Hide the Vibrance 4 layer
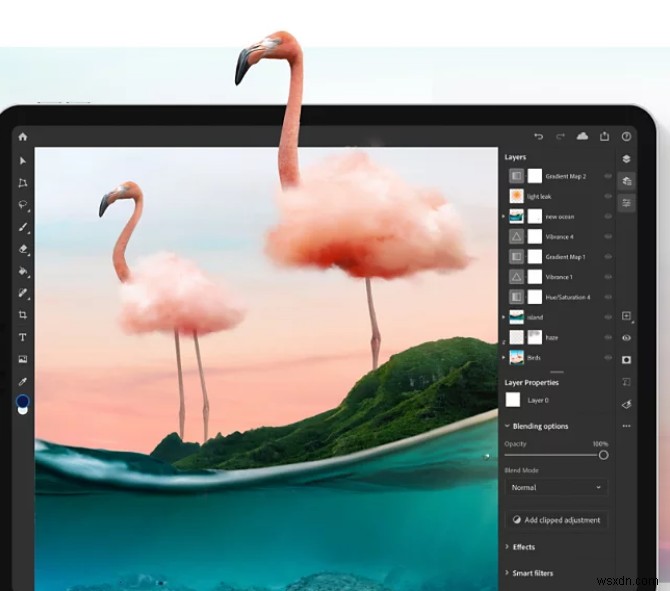670x591 pixels. tap(608, 236)
